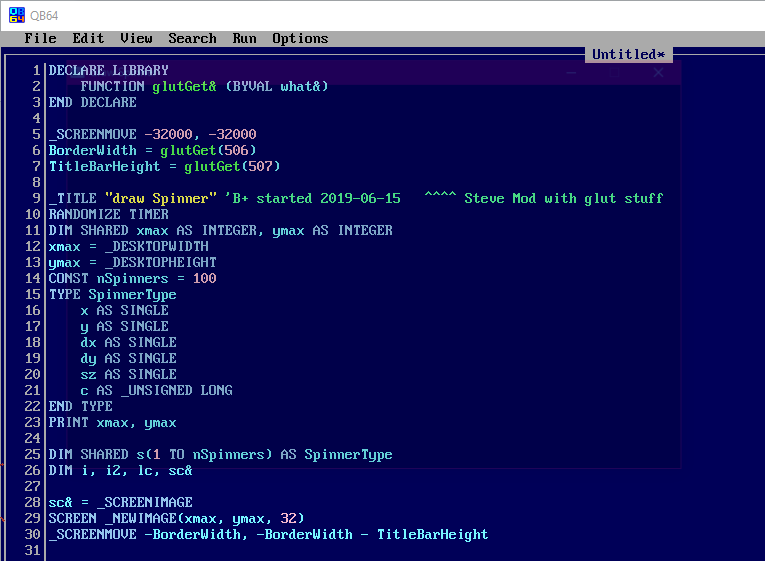Open the File menu
Viewport: 765px width, 561px height.
[x=40, y=38]
